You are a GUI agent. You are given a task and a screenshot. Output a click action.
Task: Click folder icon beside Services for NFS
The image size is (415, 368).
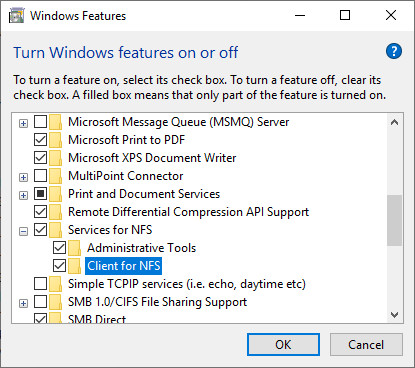[55, 230]
